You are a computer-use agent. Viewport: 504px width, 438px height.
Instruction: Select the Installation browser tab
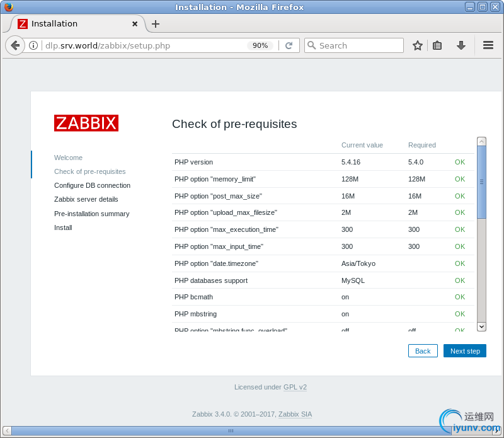click(77, 24)
